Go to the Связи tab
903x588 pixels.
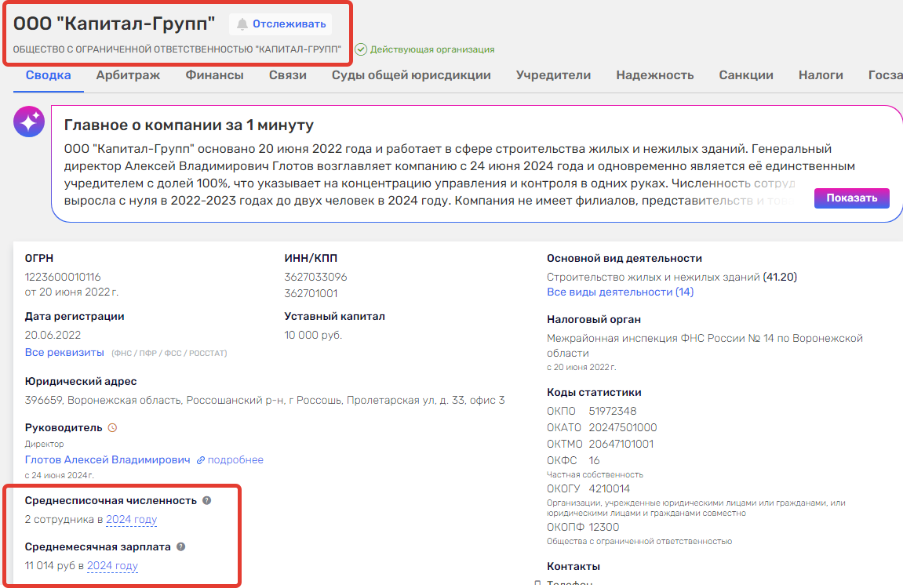click(287, 75)
